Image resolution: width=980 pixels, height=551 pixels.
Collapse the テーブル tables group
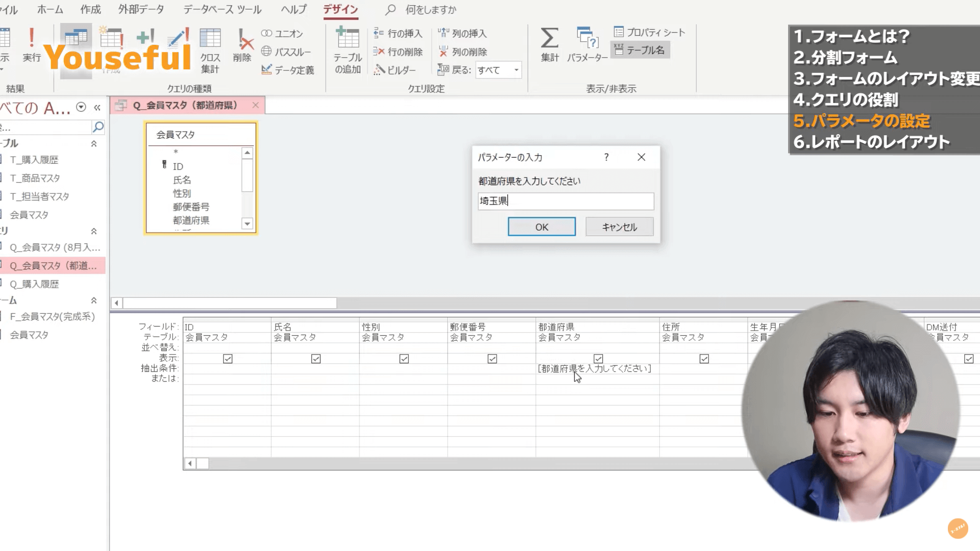(94, 144)
